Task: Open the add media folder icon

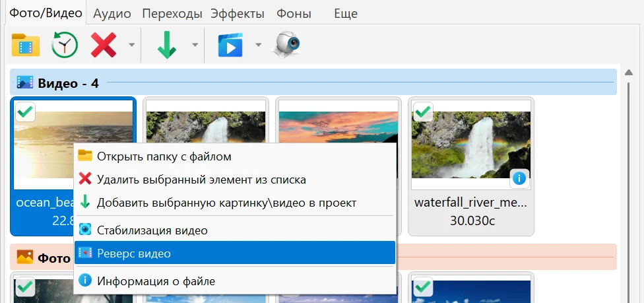Action: [26, 45]
